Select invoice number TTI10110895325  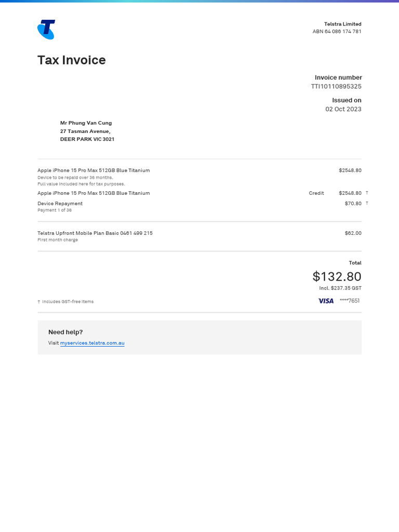(336, 86)
